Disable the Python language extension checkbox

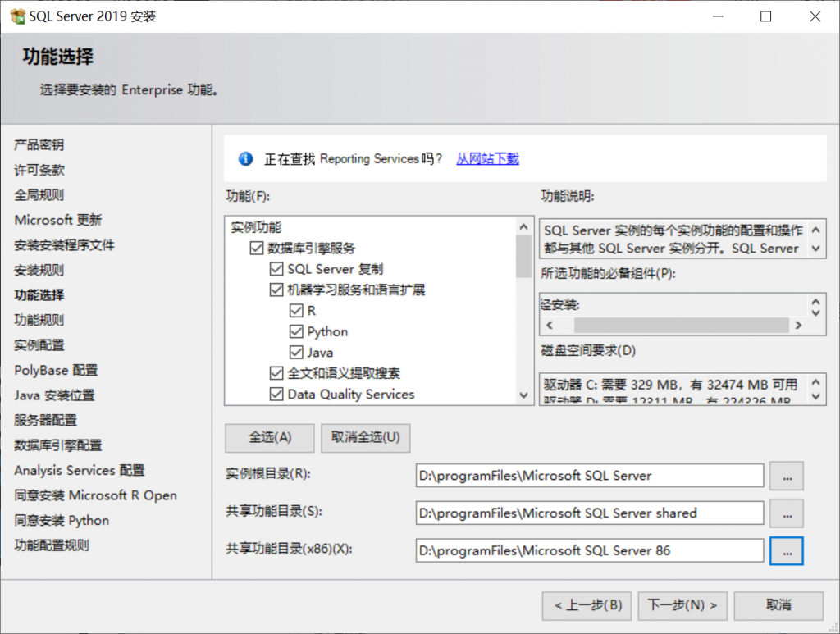click(296, 331)
